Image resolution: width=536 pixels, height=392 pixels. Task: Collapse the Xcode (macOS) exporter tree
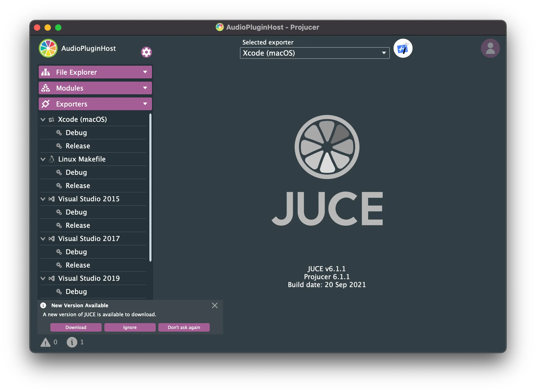tap(43, 119)
